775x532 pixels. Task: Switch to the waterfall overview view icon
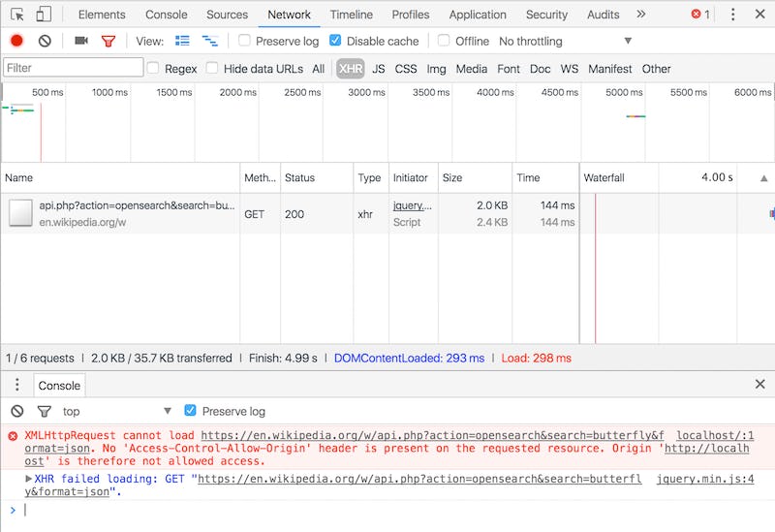(x=210, y=41)
